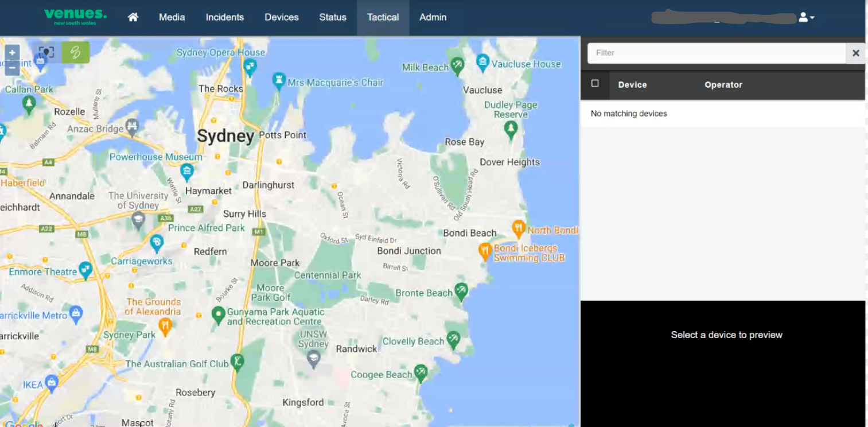Click the Callan Park marker
The width and height of the screenshot is (868, 427).
pyautogui.click(x=29, y=103)
